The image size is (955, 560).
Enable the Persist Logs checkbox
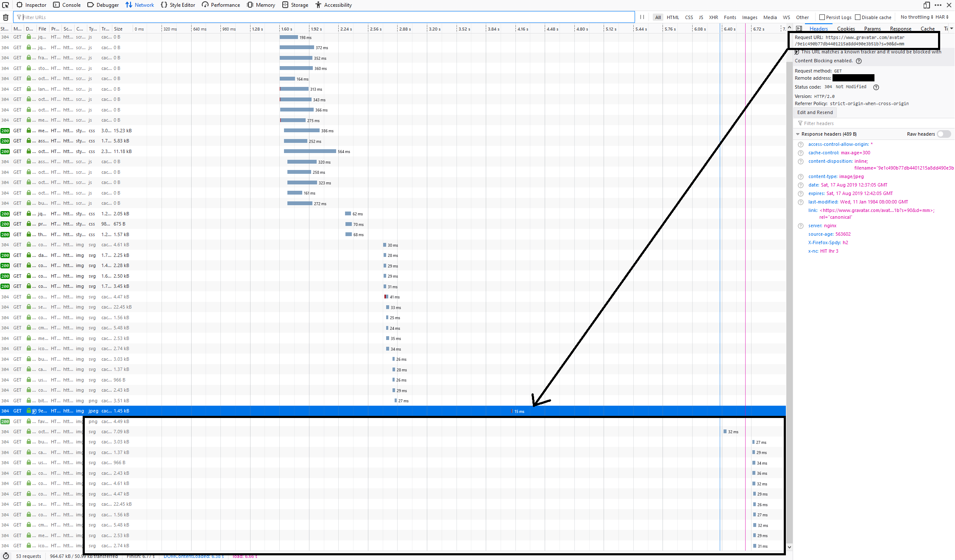click(822, 17)
